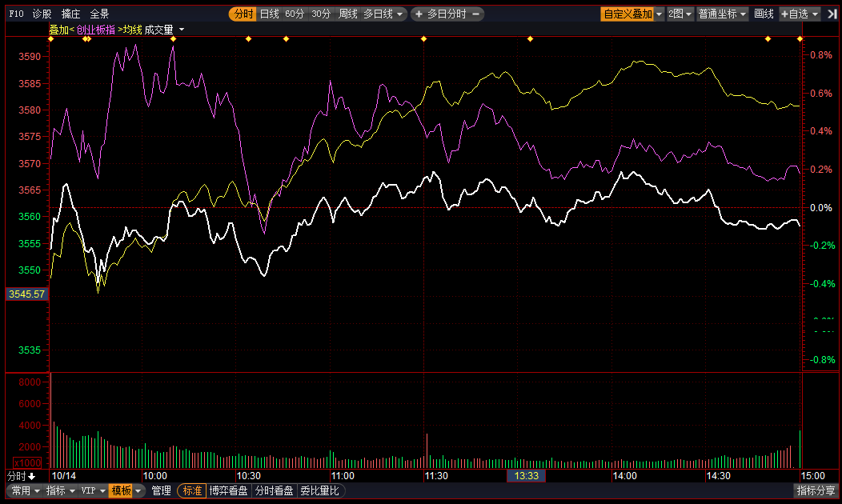Click the x1000 volume unit label

pos(27,462)
